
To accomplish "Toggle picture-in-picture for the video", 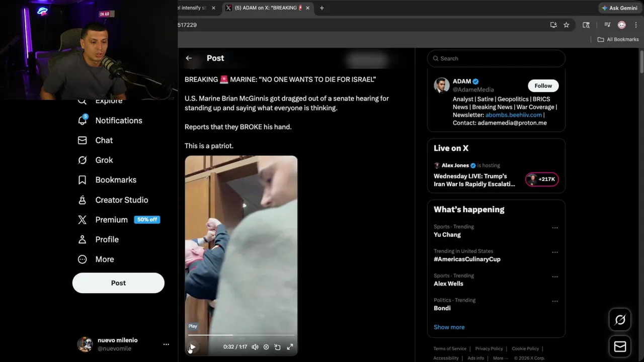I will point(278,347).
